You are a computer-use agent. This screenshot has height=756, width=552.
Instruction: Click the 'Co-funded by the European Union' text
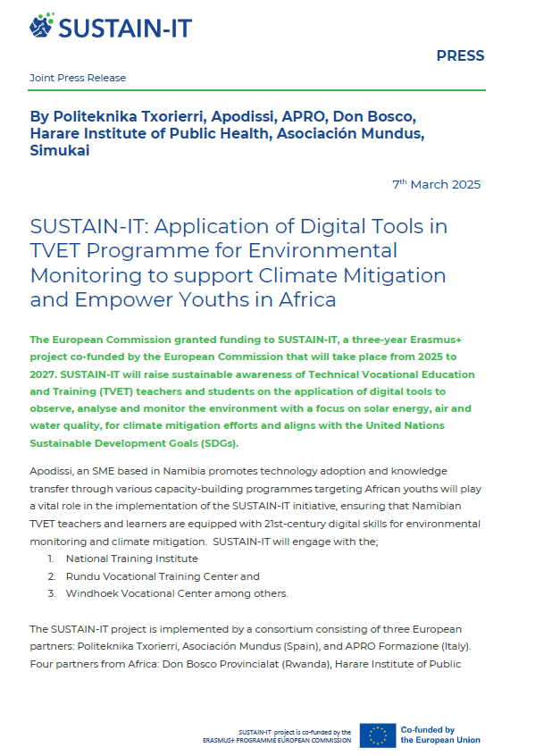pos(440,735)
